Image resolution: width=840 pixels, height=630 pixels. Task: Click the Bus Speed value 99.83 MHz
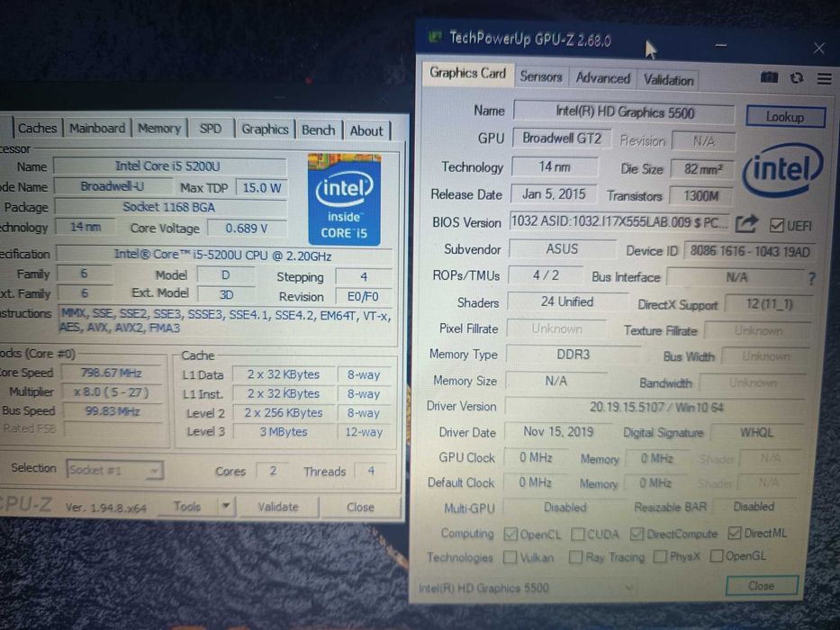[113, 411]
